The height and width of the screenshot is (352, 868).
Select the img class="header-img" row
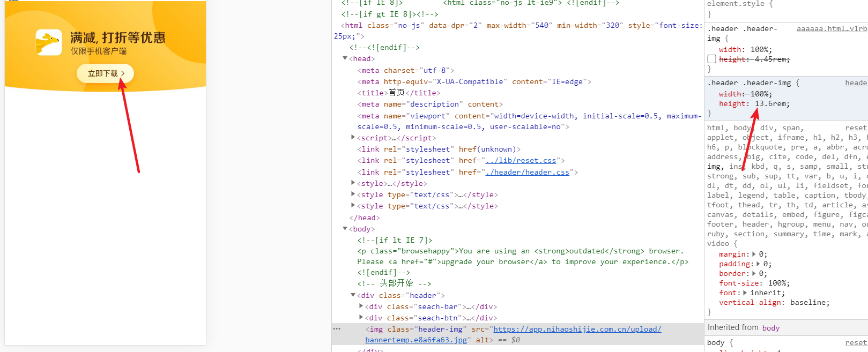tap(518, 334)
